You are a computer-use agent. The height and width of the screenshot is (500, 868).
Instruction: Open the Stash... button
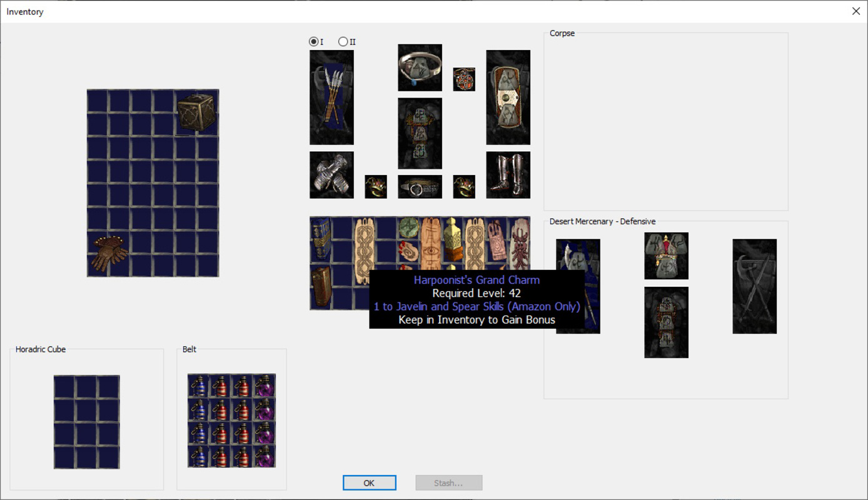pyautogui.click(x=449, y=482)
